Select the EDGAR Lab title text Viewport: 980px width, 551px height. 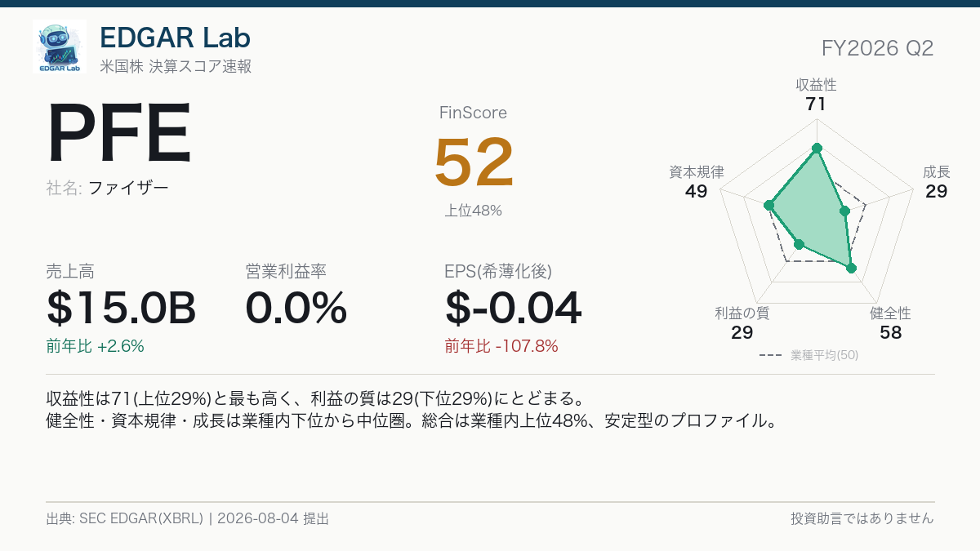(x=175, y=37)
